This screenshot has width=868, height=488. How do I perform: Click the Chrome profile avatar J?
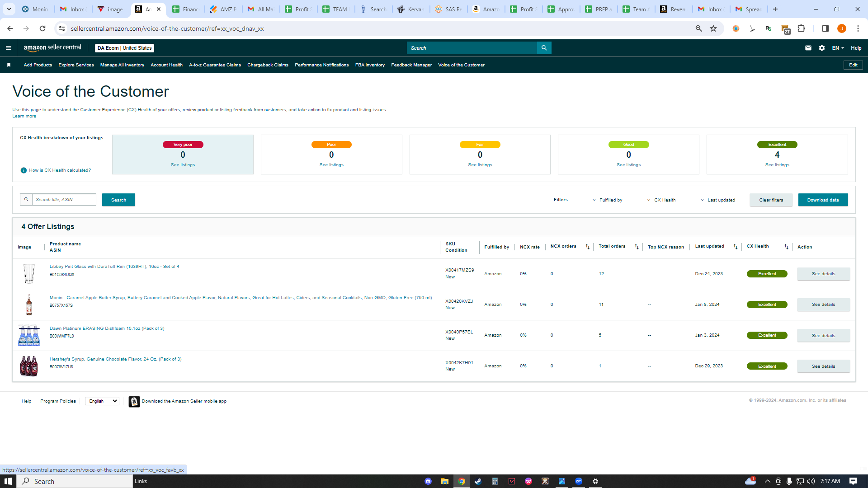tap(842, 28)
